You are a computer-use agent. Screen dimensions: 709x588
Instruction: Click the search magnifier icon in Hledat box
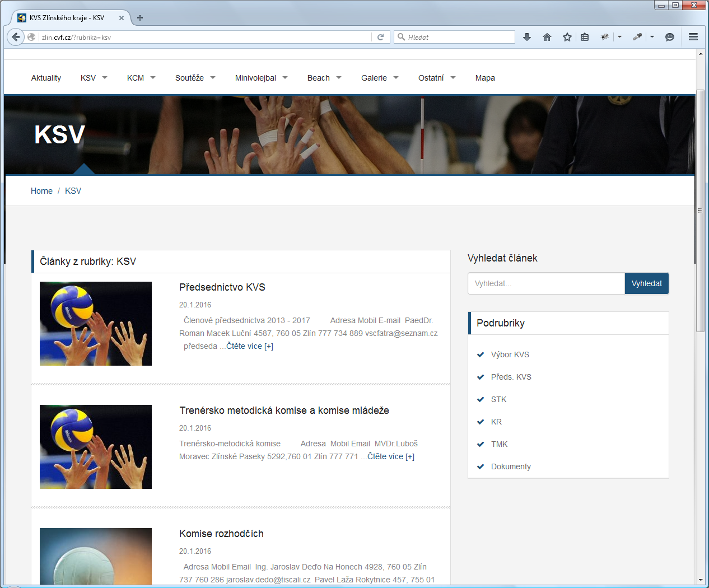tap(401, 37)
